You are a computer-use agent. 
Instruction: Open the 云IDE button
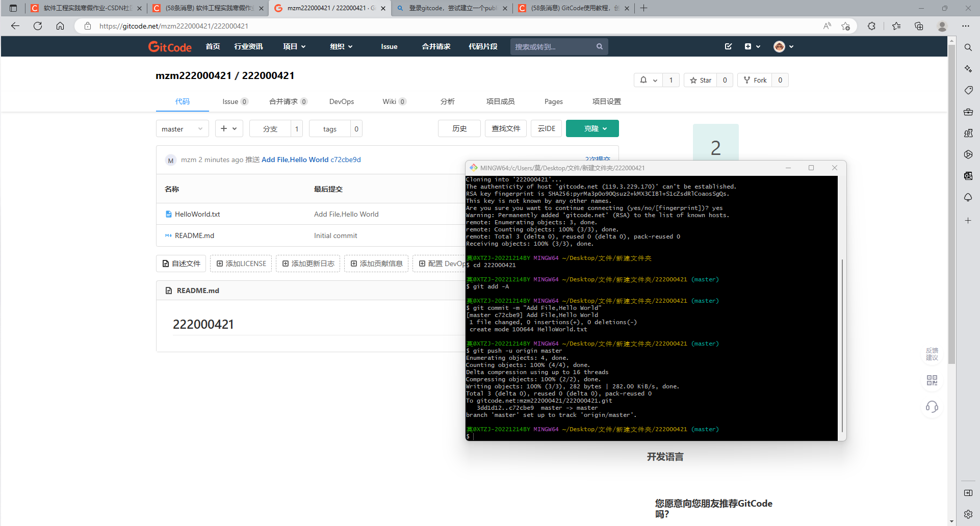pyautogui.click(x=547, y=128)
